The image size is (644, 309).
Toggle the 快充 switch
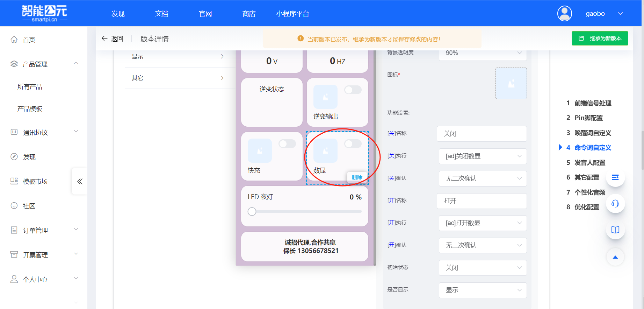[287, 144]
